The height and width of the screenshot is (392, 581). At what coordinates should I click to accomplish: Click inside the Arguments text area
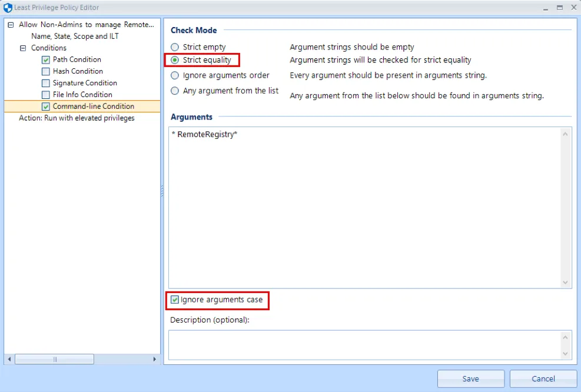click(x=364, y=206)
